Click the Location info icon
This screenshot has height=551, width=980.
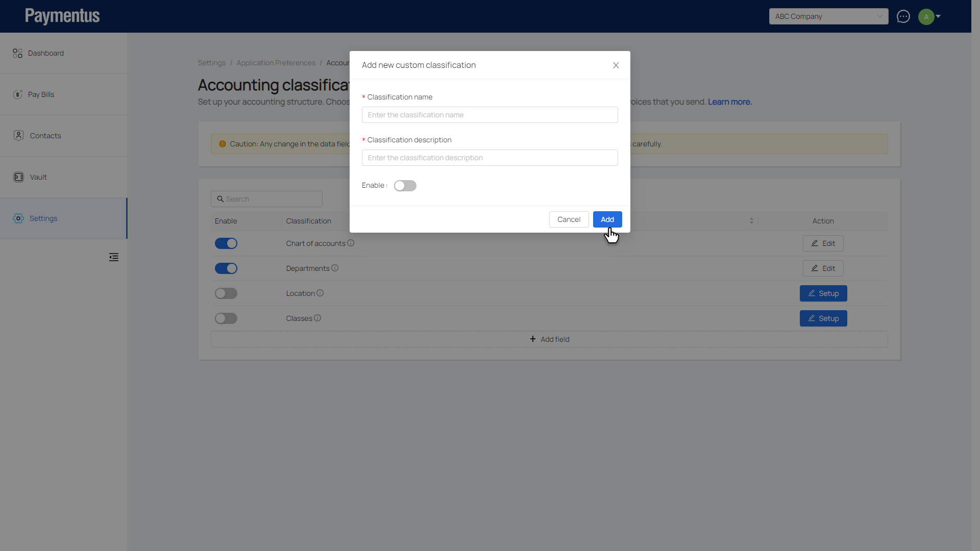[x=320, y=293]
